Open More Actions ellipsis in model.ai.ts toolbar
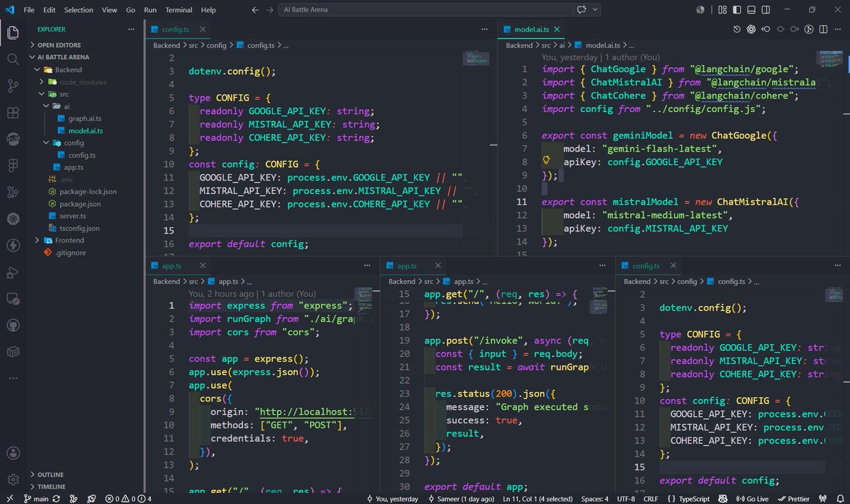Image resolution: width=850 pixels, height=504 pixels. [839, 29]
